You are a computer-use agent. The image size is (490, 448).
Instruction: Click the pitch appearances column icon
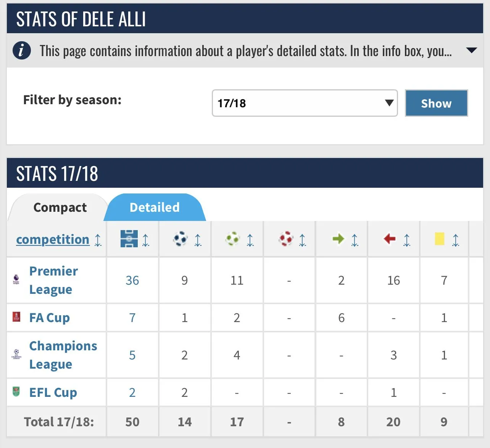tap(129, 239)
